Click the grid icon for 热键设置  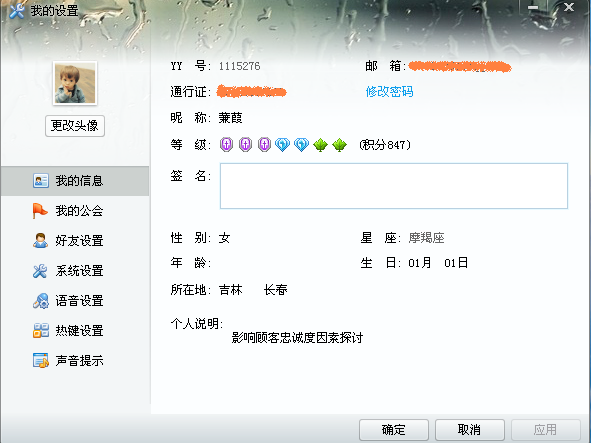click(x=40, y=330)
